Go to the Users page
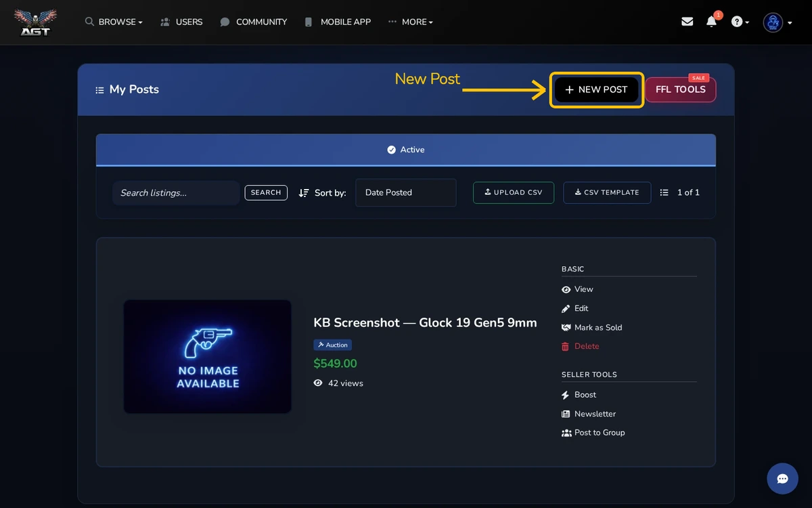Screen dimensions: 812x508 [x=181, y=22]
